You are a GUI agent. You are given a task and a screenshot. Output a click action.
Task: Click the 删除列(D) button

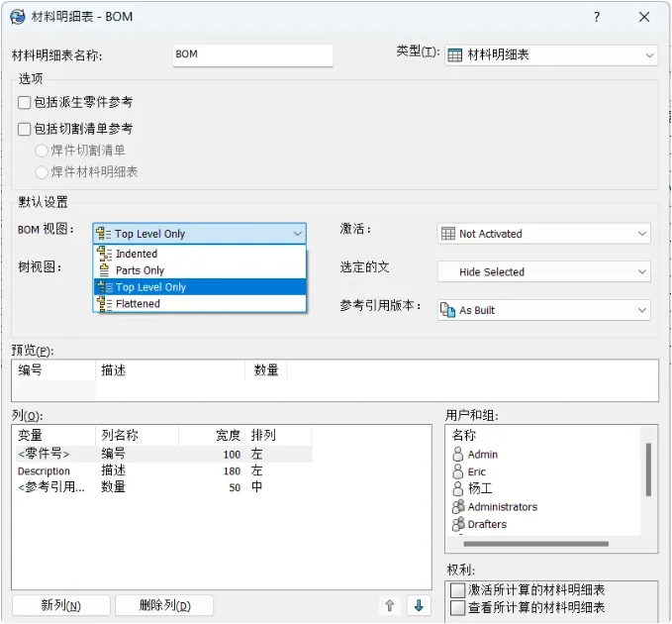[164, 605]
